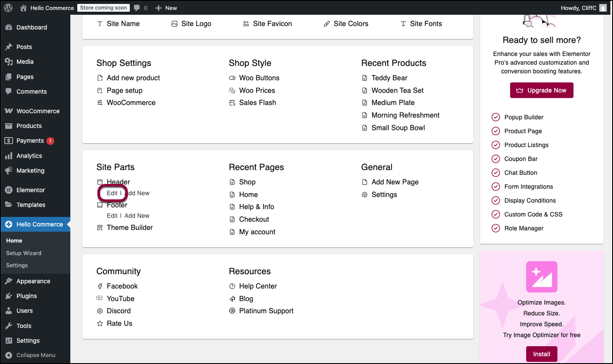Click the Image Optimizer pink promo icon
613x364 pixels.
point(541,277)
